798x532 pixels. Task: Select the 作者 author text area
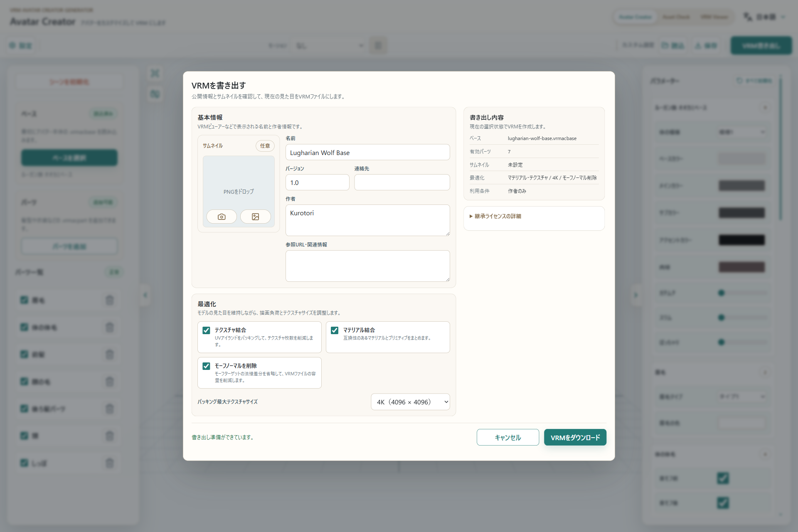[x=367, y=220]
